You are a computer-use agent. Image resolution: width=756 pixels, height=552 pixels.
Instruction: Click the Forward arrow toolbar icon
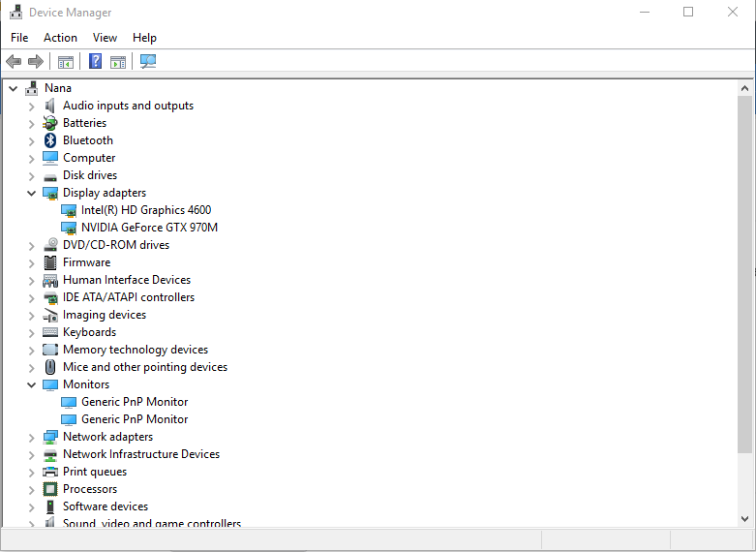click(36, 61)
